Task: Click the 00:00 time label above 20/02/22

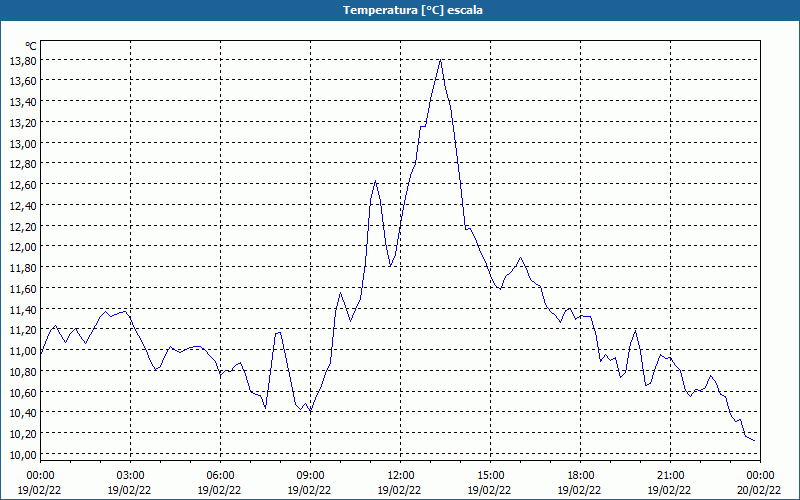Action: pyautogui.click(x=760, y=476)
